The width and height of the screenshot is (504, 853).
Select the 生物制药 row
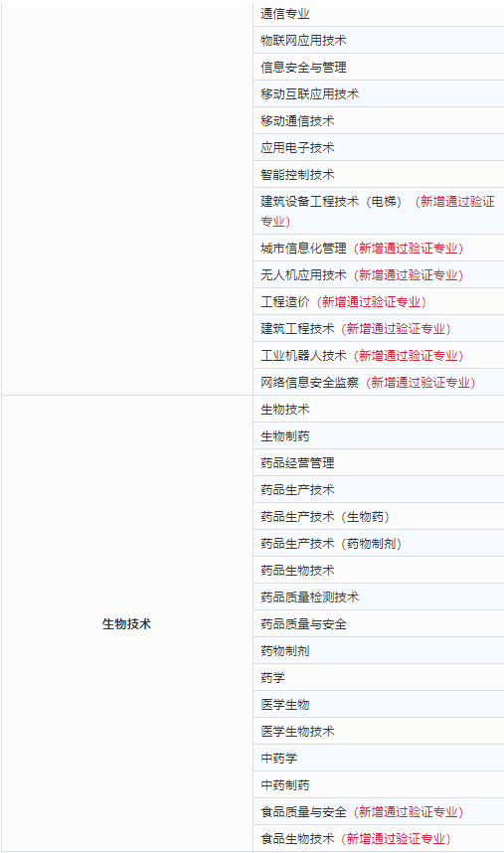(379, 435)
